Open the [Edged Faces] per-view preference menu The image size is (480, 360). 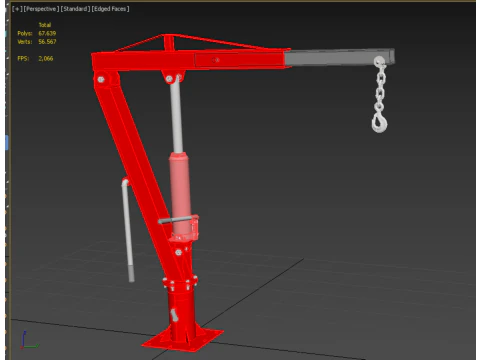[x=110, y=9]
